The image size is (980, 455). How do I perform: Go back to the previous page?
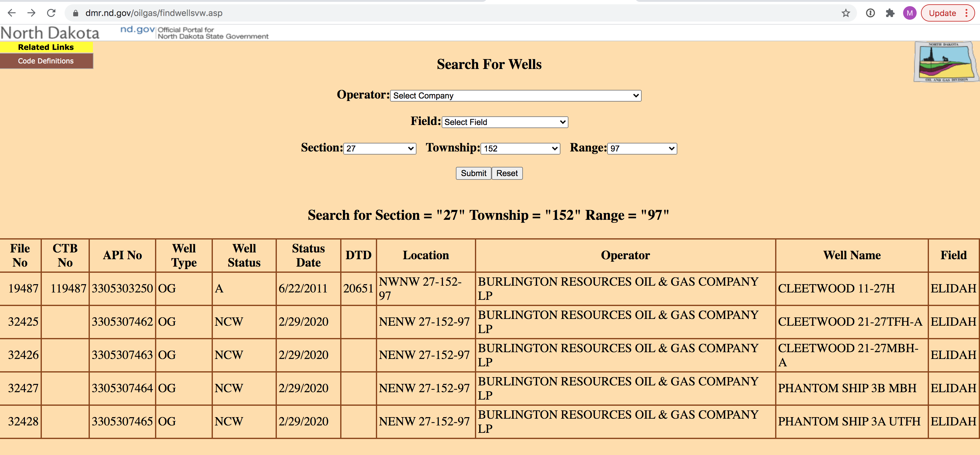[x=12, y=13]
